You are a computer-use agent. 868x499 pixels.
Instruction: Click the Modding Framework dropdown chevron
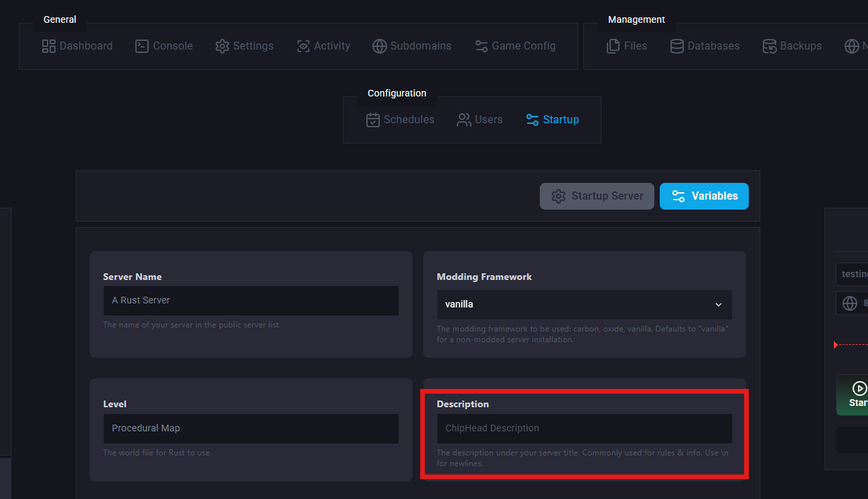pos(719,305)
